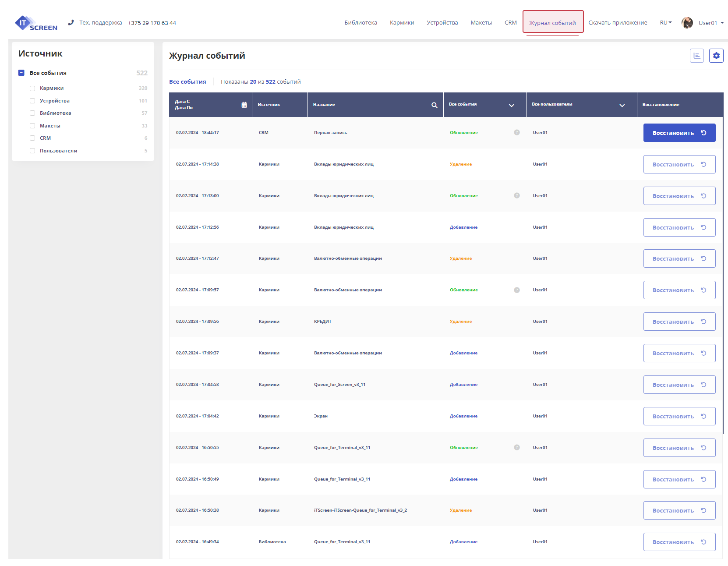Click question icon on 17:13:00 update row
The height and width of the screenshot is (566, 728).
[x=517, y=195]
